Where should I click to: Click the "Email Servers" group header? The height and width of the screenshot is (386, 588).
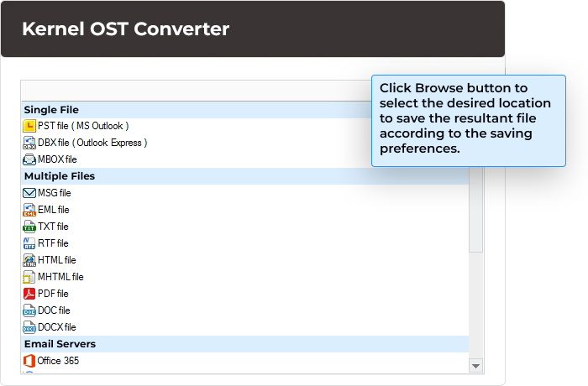(x=245, y=344)
